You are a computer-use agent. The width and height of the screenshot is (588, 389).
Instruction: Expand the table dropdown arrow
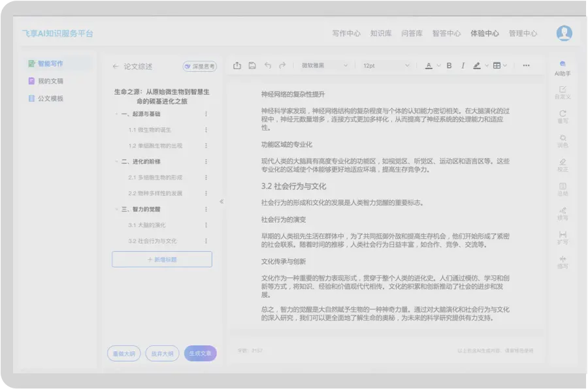click(x=505, y=65)
